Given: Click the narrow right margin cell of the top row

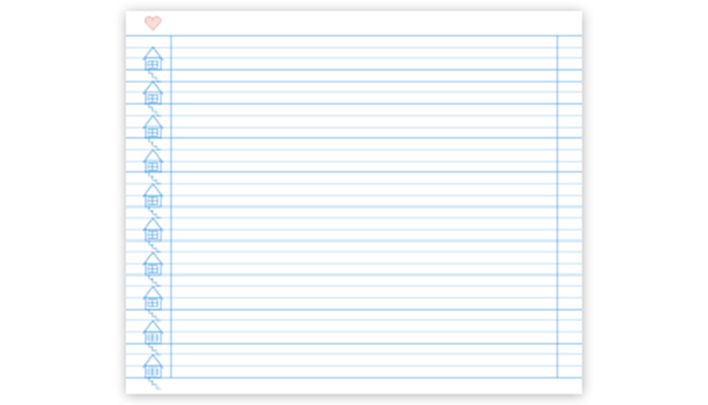Looking at the screenshot, I should click(x=570, y=52).
